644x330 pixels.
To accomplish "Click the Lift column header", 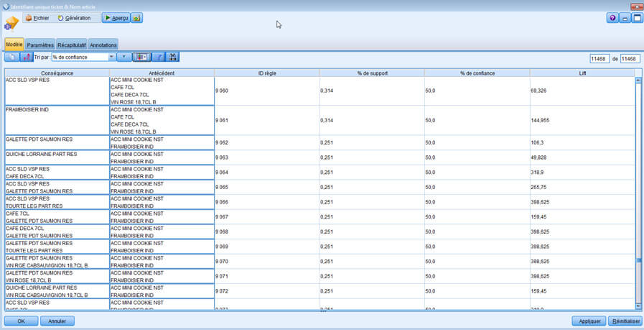I will [582, 73].
